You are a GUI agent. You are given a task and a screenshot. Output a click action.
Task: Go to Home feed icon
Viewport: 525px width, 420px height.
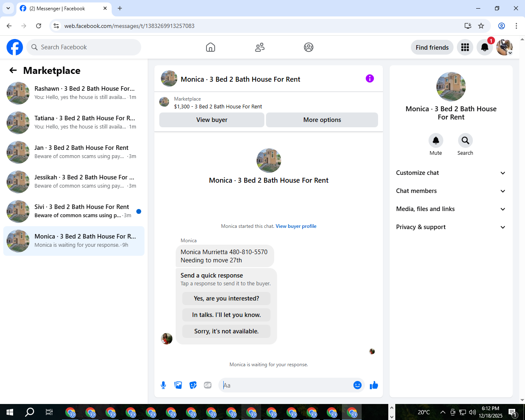211,47
